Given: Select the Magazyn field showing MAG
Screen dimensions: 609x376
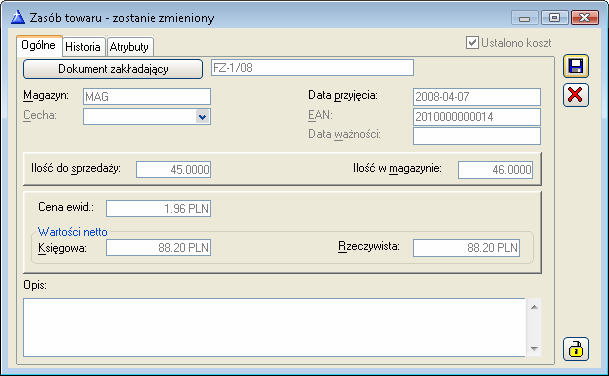Looking at the screenshot, I should point(147,96).
